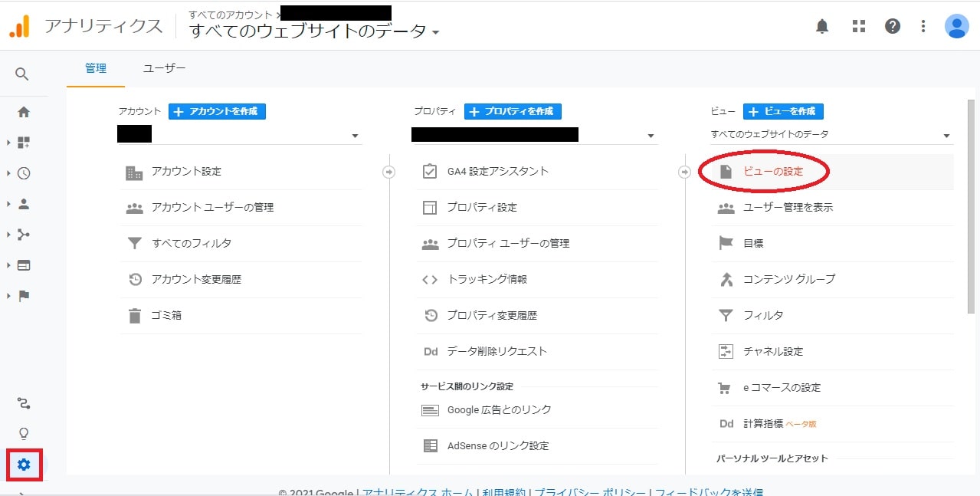Viewport: 980px width, 496px height.
Task: Click the view column vertical scrollbar
Action: click(972, 207)
